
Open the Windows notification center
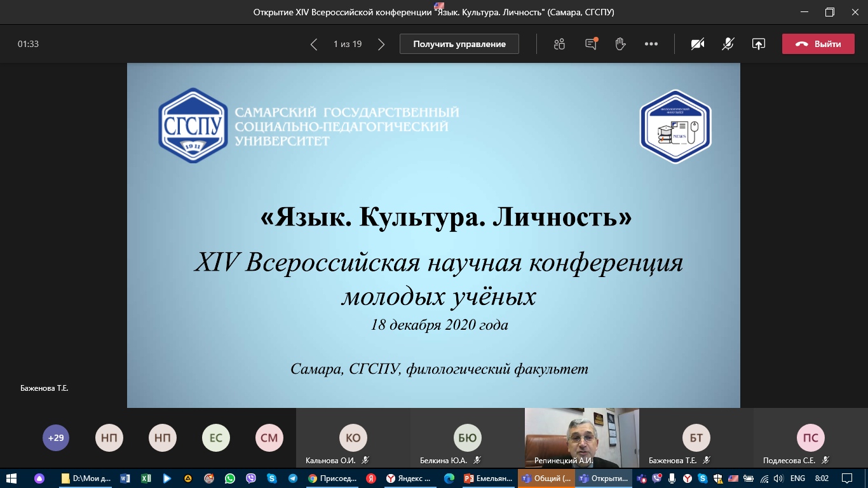(x=846, y=478)
